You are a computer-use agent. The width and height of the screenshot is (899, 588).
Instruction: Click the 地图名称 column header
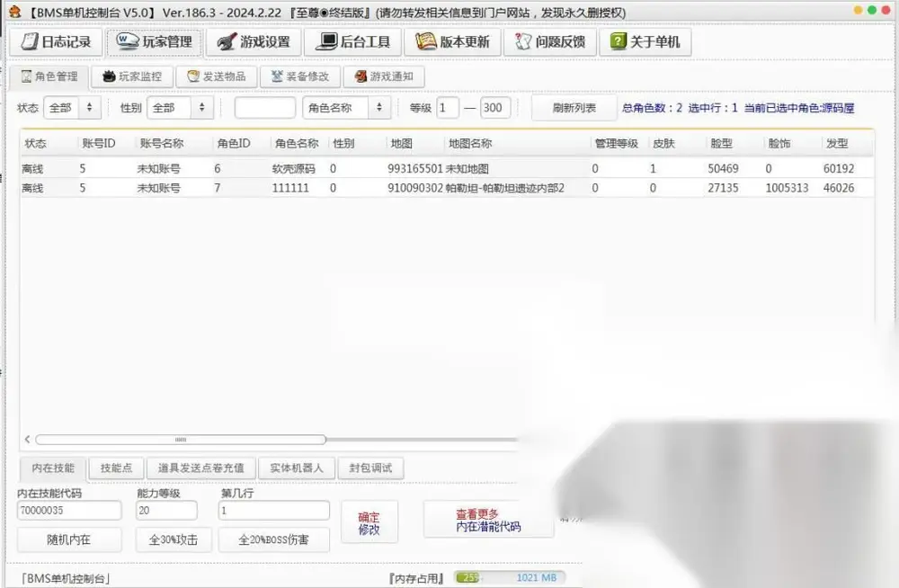pyautogui.click(x=470, y=144)
